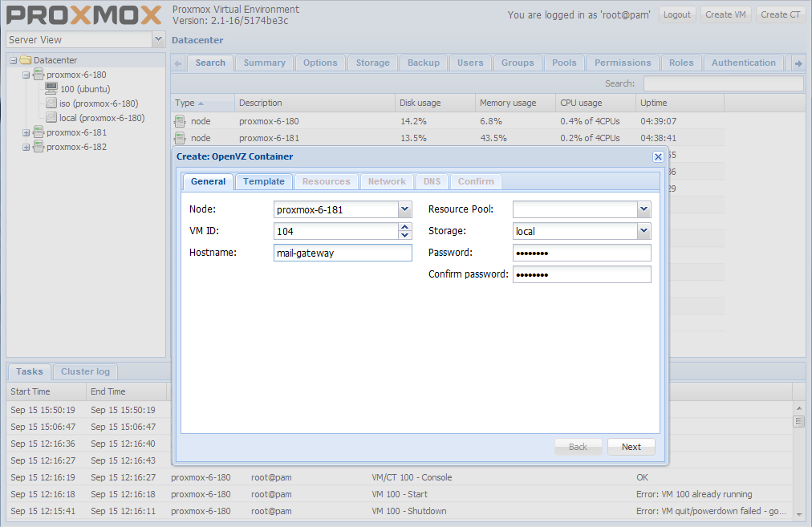Select the 100 (ubuntu) VM in tree
Image resolution: width=812 pixels, height=527 pixels.
(x=85, y=89)
